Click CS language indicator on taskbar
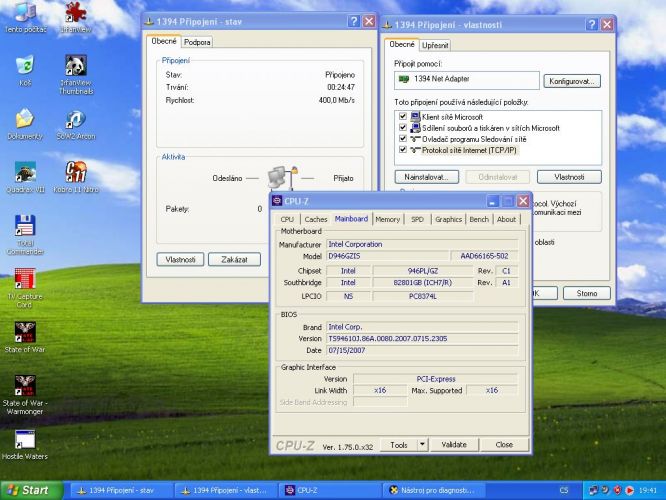 (564, 490)
